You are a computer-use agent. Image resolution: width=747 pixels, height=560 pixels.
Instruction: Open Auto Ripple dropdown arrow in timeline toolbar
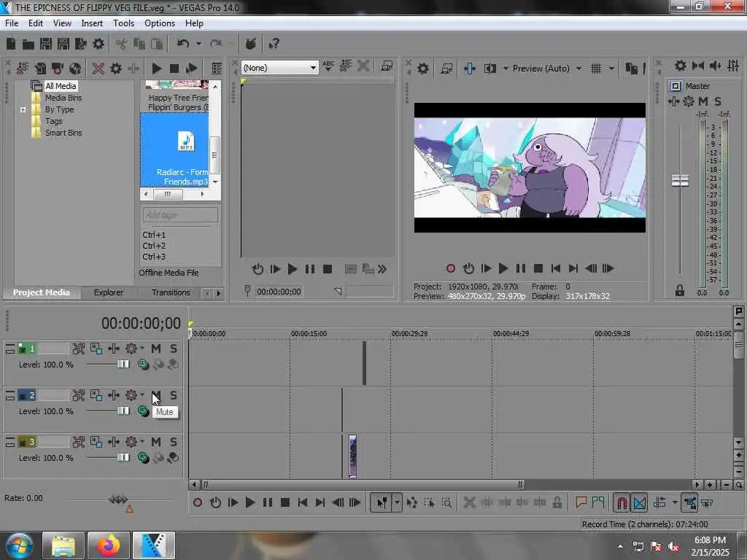pos(675,502)
